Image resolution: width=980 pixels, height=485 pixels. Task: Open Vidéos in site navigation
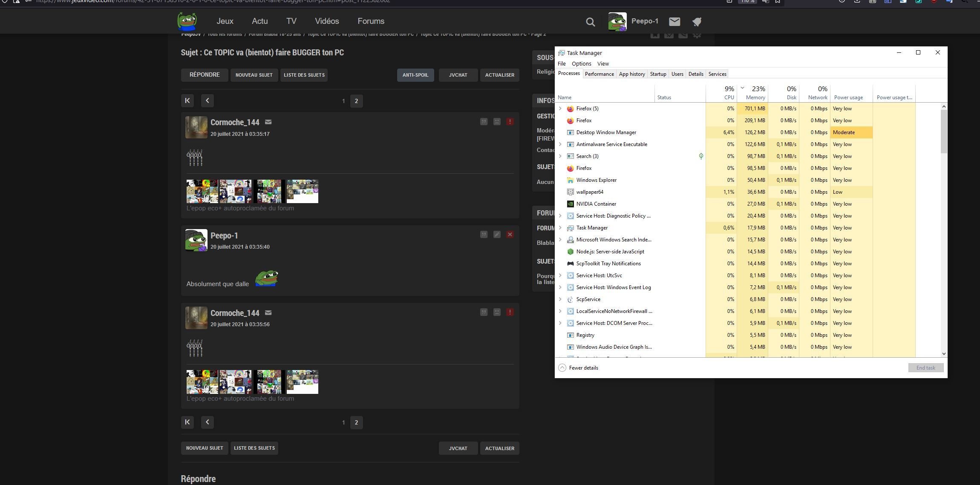point(327,21)
